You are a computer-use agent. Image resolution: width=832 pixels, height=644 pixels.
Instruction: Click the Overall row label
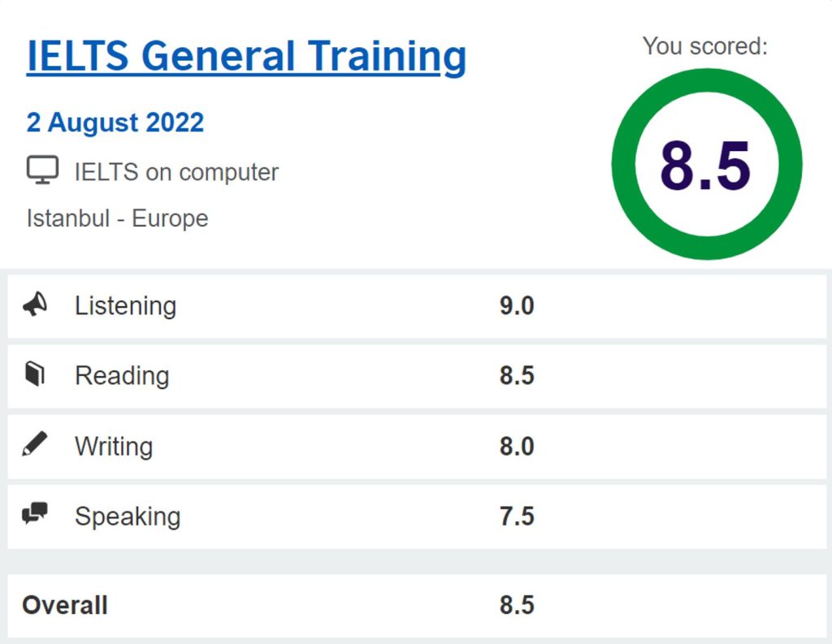65,605
